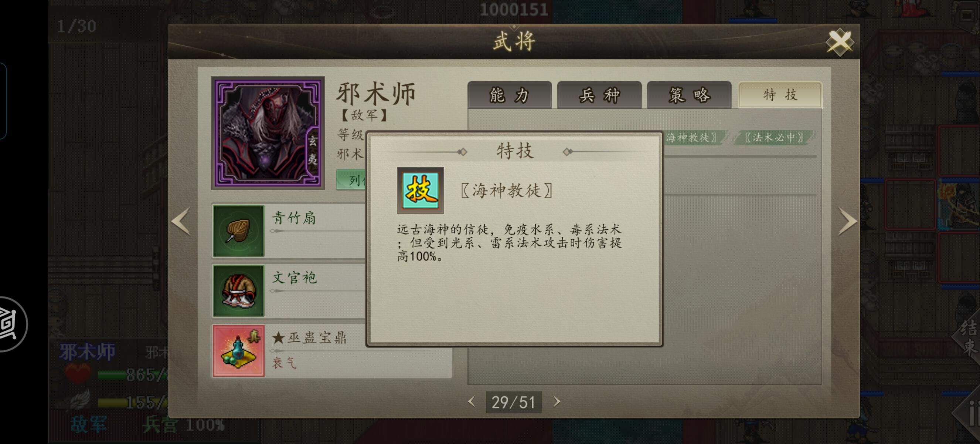Image resolution: width=980 pixels, height=444 pixels.
Task: Tap the 青竹扇 fan equipment icon
Action: pyautogui.click(x=238, y=231)
